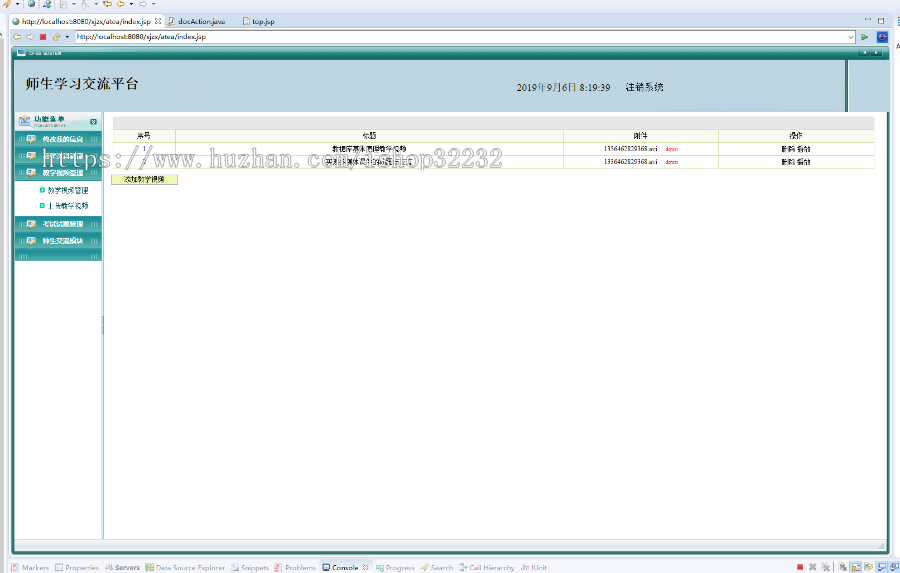Click the globe web browser toolbar icon
This screenshot has height=573, width=900.
(x=32, y=4)
